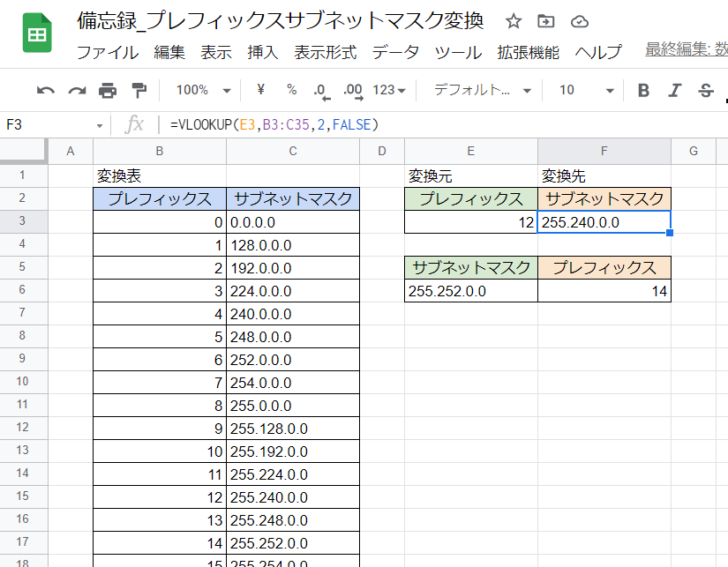This screenshot has height=567, width=728.
Task: Select cell showing 255.248.0.0
Action: [292, 520]
